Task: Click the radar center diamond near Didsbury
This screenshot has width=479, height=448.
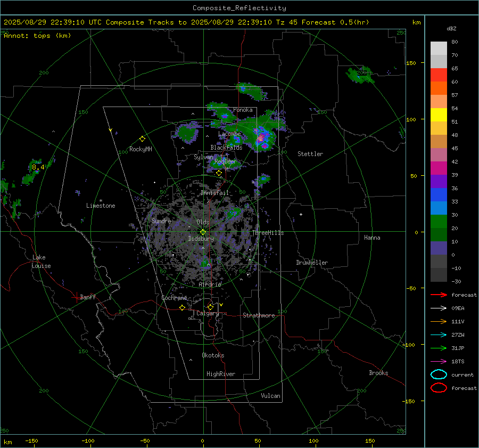Action: coord(203,232)
